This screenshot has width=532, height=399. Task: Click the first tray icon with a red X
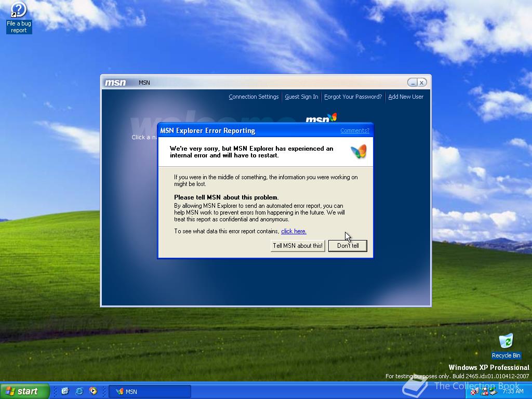tap(474, 392)
